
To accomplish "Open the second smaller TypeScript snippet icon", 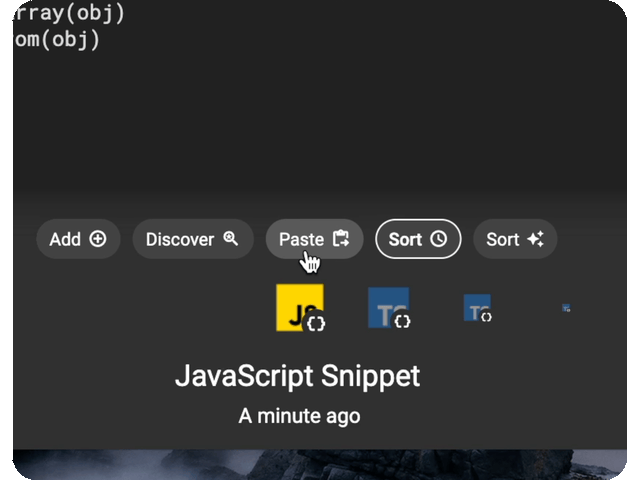I will 478,308.
